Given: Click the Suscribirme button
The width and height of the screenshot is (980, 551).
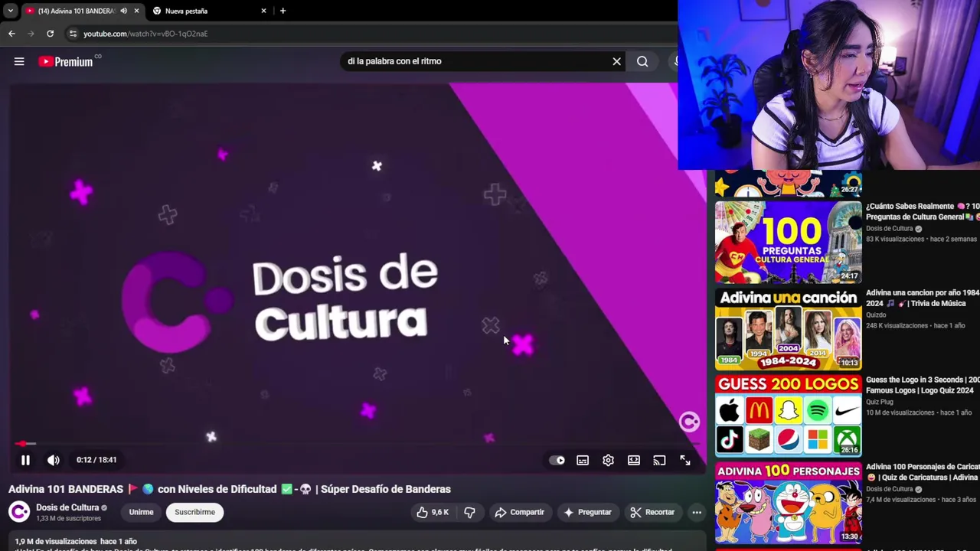Looking at the screenshot, I should [x=194, y=512].
